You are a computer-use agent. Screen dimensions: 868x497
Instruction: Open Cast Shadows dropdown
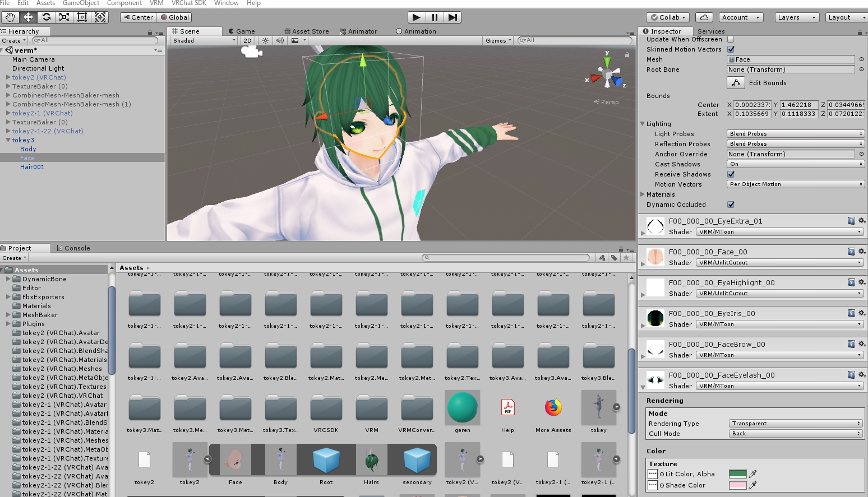795,164
